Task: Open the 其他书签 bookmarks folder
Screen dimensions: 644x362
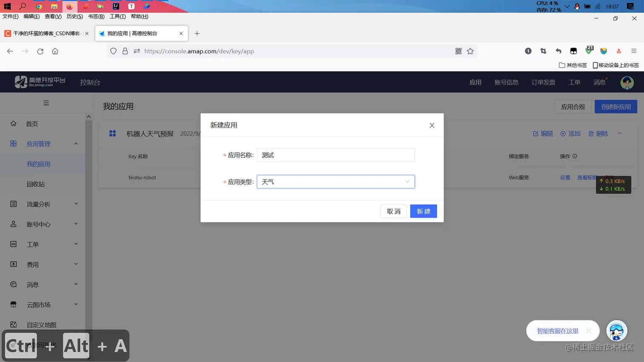Action: pyautogui.click(x=573, y=65)
